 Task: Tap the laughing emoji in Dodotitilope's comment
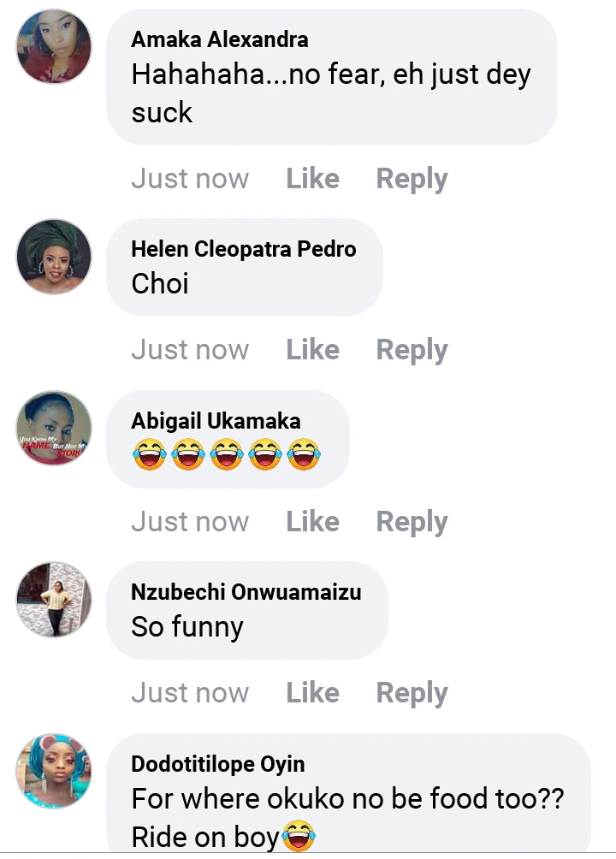pos(296,837)
